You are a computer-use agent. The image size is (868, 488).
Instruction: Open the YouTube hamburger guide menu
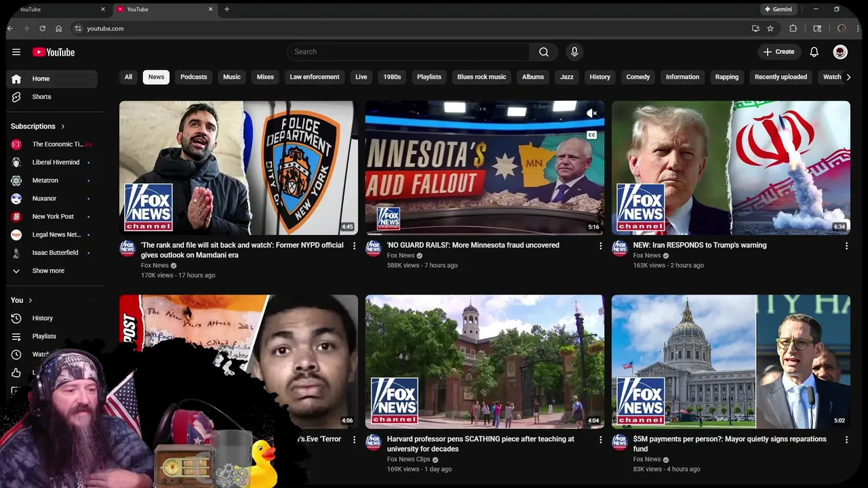pyautogui.click(x=16, y=52)
